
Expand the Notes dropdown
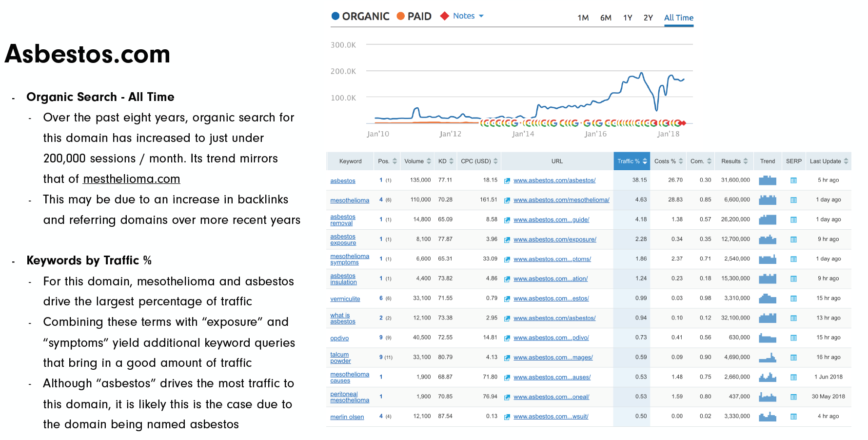click(469, 16)
